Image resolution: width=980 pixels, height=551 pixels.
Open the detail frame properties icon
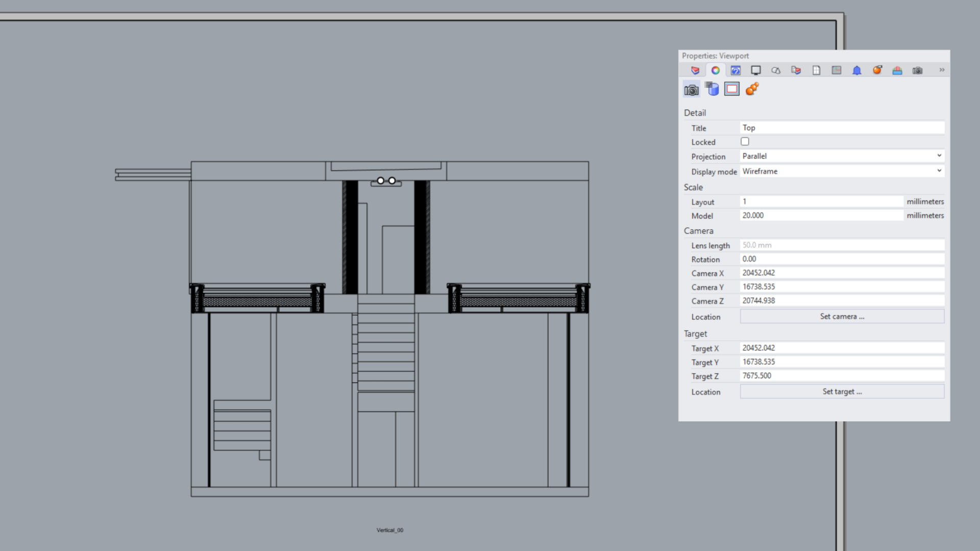[x=732, y=89]
